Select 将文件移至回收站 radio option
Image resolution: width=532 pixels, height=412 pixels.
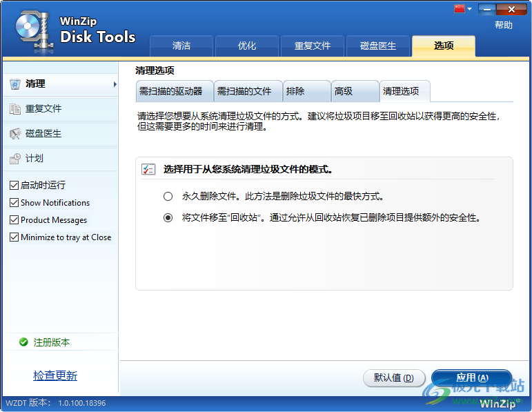pos(168,217)
